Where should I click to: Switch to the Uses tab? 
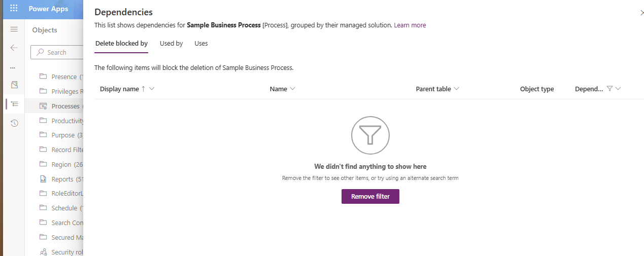point(201,44)
